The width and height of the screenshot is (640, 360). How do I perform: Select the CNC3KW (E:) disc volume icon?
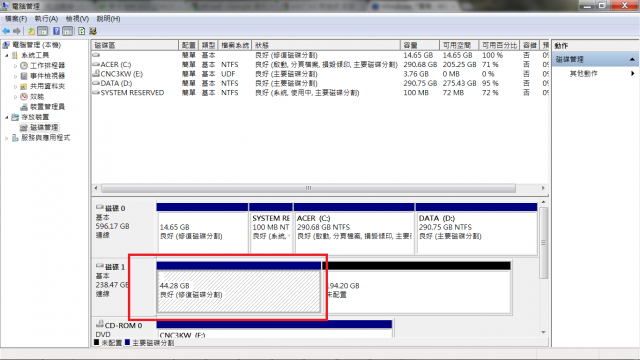[x=96, y=74]
